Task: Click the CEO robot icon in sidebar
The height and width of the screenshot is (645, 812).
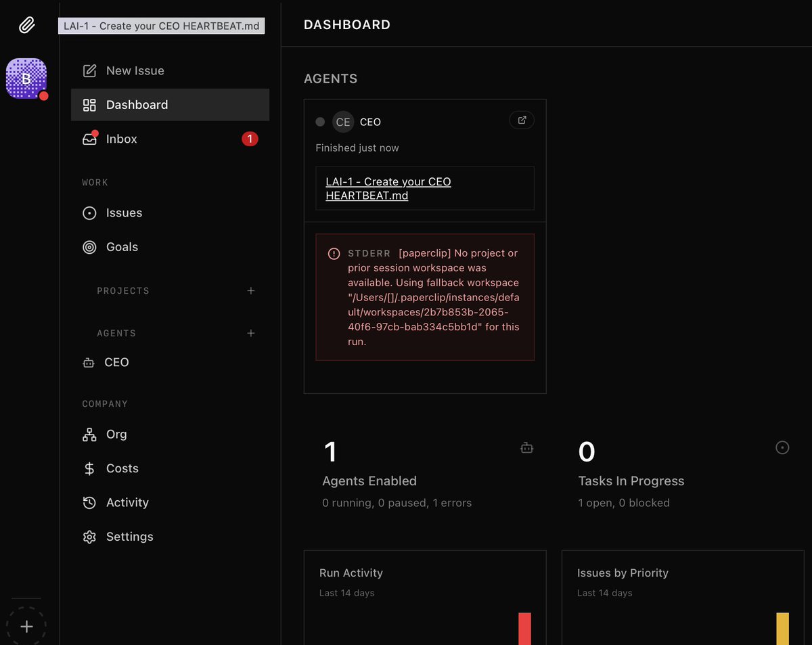Action: pos(88,363)
